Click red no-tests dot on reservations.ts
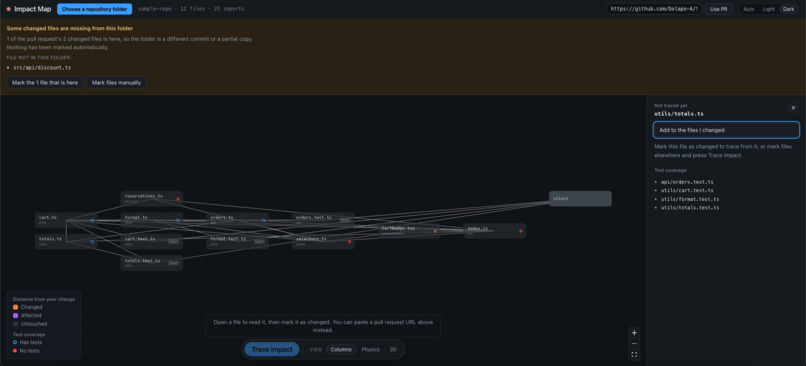Image resolution: width=806 pixels, height=366 pixels. click(x=178, y=198)
